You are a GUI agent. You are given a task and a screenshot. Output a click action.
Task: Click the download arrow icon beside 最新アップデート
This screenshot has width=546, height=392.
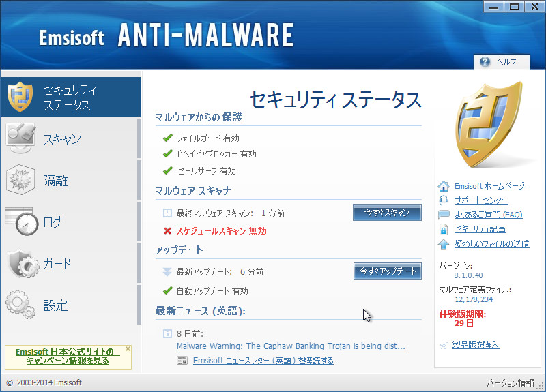(x=167, y=271)
